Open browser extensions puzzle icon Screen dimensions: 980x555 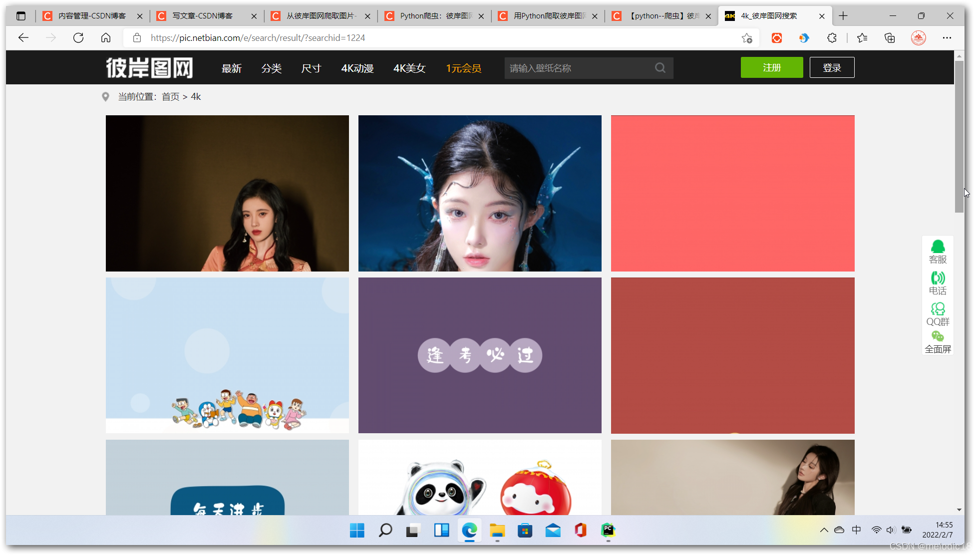pos(832,38)
